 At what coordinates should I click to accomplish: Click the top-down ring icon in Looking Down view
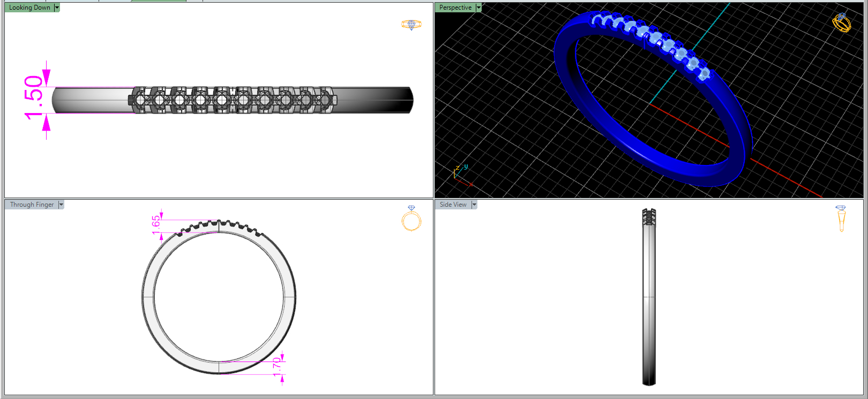coord(411,25)
